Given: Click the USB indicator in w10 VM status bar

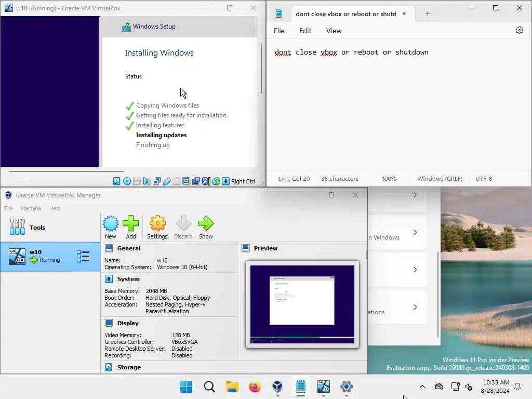Looking at the screenshot, I should (x=167, y=181).
